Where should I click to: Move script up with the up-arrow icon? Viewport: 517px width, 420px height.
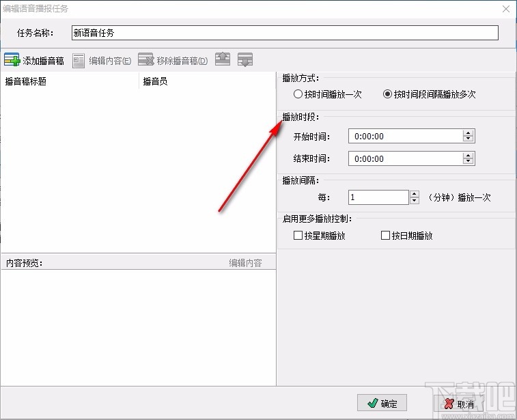[x=223, y=59]
